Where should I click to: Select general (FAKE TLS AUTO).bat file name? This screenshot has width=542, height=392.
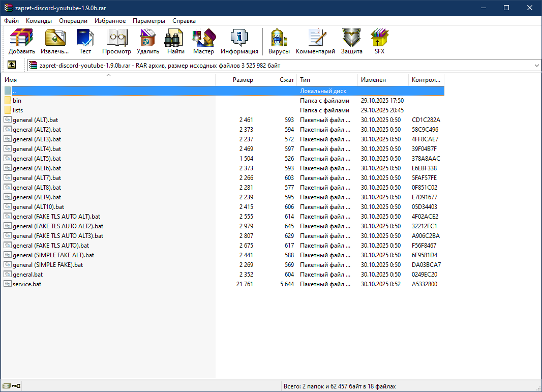click(51, 246)
